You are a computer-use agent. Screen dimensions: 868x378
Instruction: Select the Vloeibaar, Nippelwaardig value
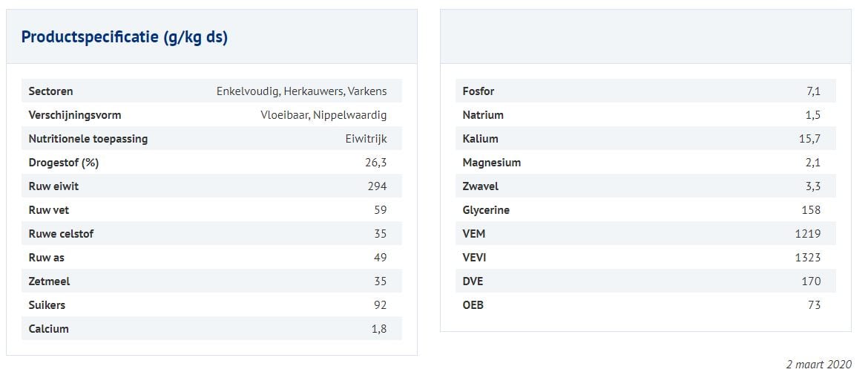coord(323,115)
